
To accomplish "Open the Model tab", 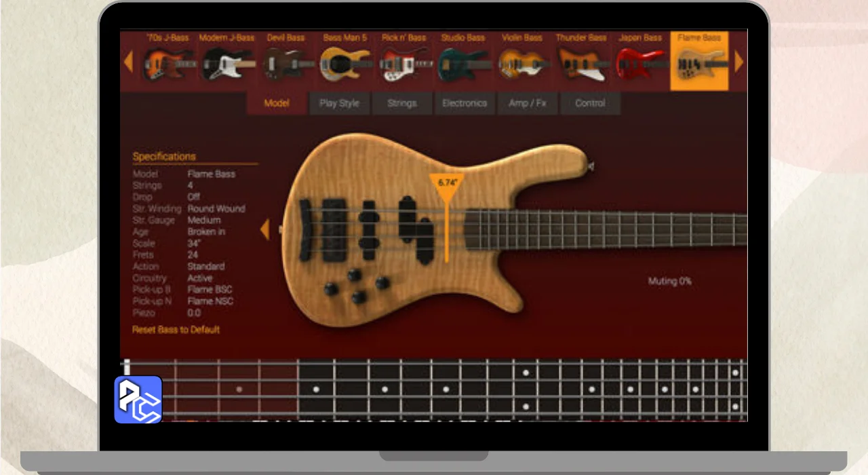I will click(277, 103).
